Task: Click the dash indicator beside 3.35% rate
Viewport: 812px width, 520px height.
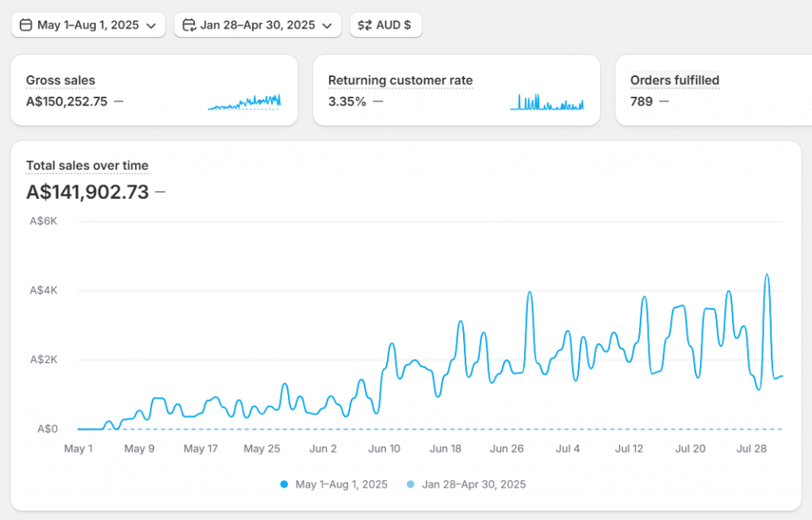Action: coord(378,101)
